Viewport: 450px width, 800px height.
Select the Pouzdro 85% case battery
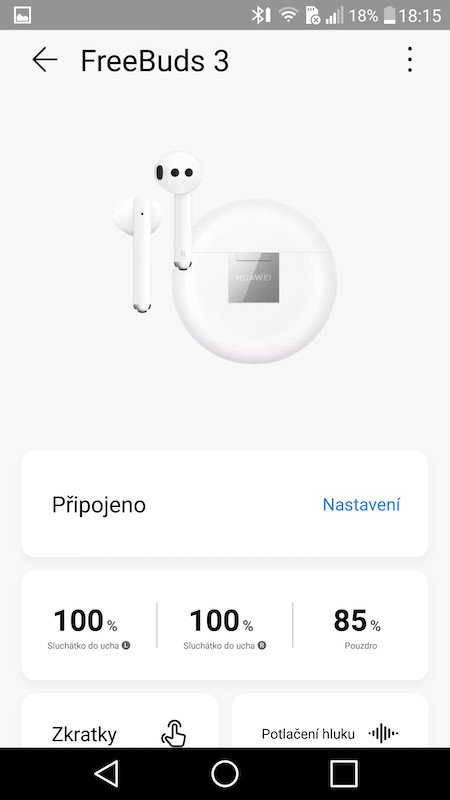(x=360, y=627)
